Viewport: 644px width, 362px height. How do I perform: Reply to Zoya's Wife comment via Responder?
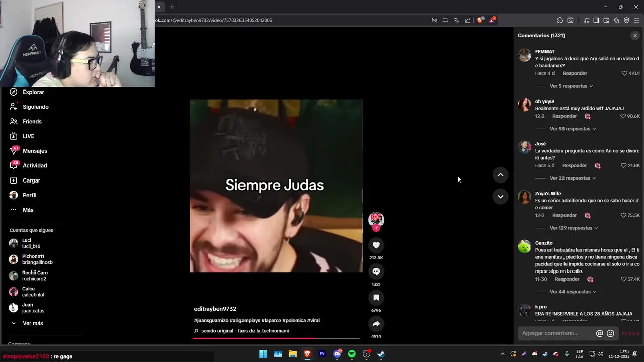[x=565, y=215]
